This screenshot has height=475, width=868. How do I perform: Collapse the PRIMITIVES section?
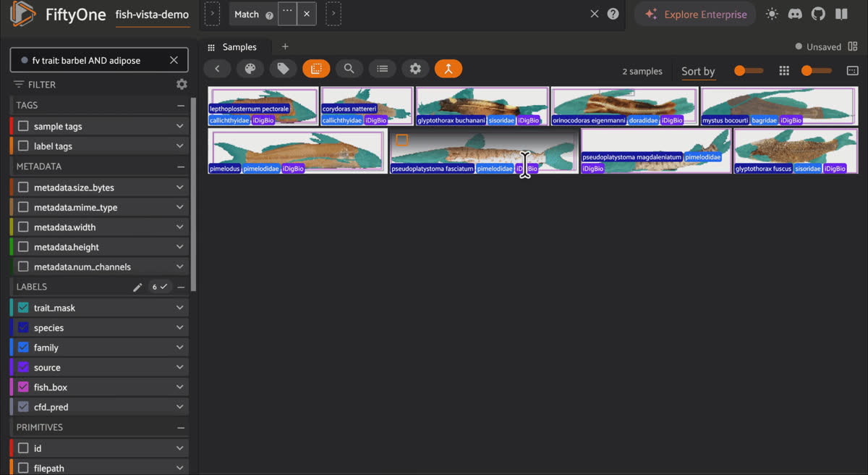click(181, 427)
